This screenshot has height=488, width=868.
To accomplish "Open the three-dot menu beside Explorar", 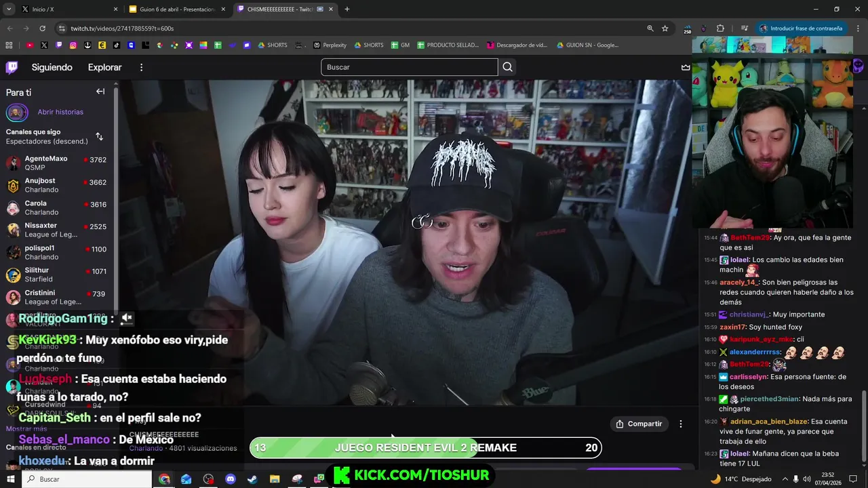I will tap(141, 67).
